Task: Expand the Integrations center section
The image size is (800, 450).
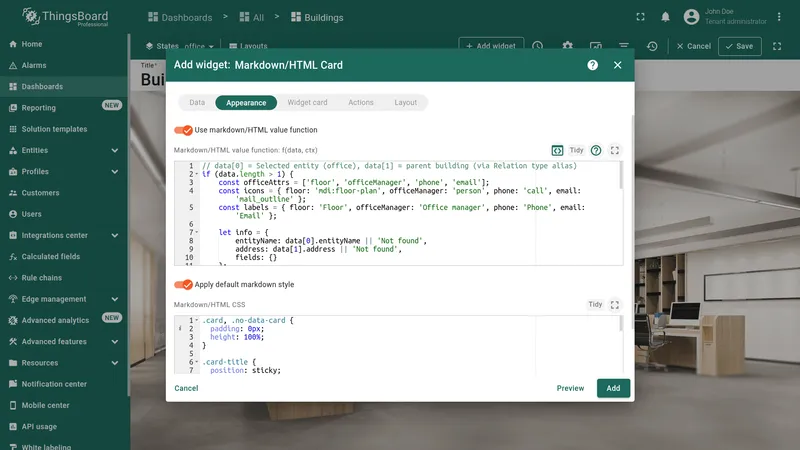Action: (64, 235)
